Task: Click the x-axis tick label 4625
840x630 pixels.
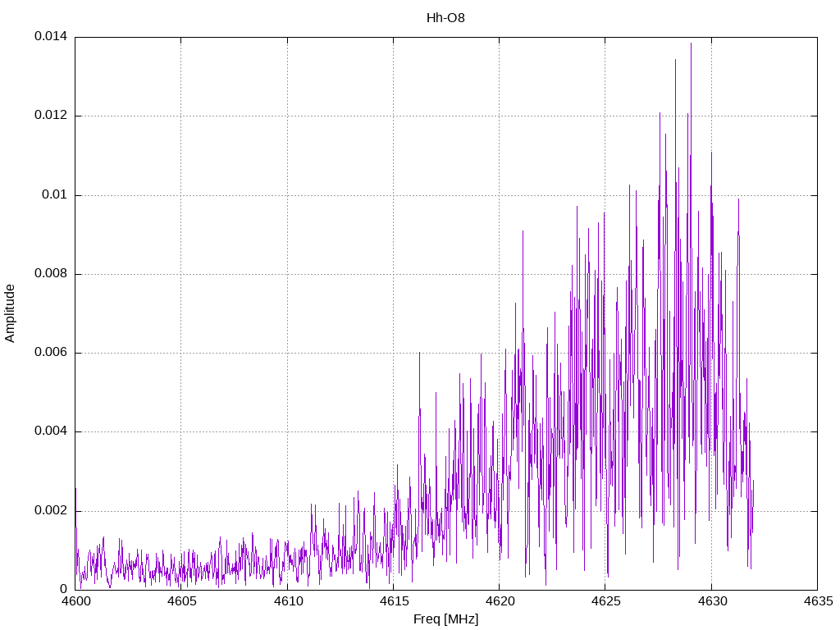Action: (x=606, y=601)
